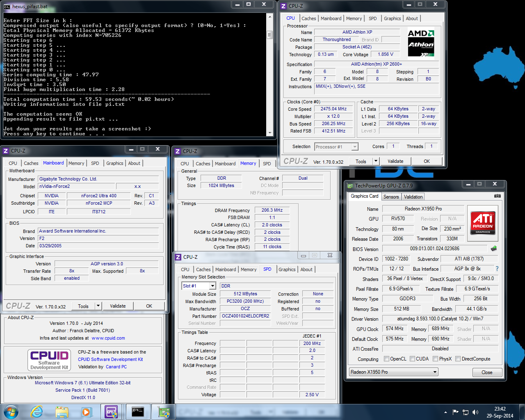
Task: Enable the DirectCompute checkbox
Action: tap(458, 359)
